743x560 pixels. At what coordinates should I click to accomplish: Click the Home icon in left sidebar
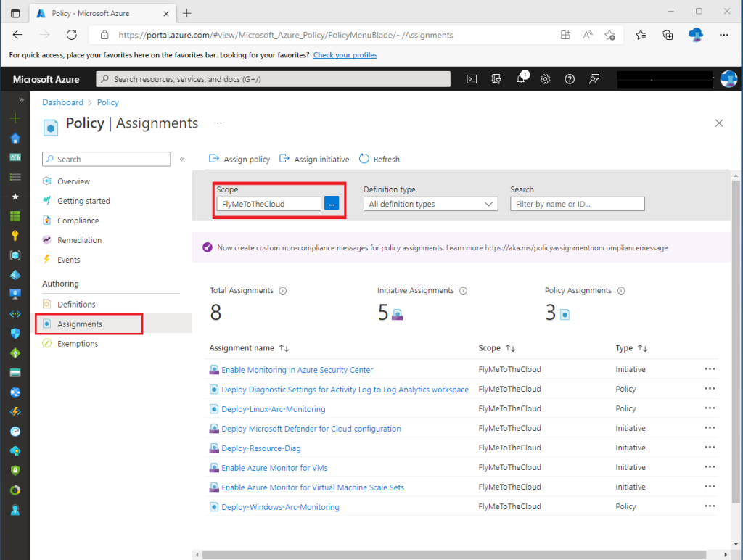[15, 138]
